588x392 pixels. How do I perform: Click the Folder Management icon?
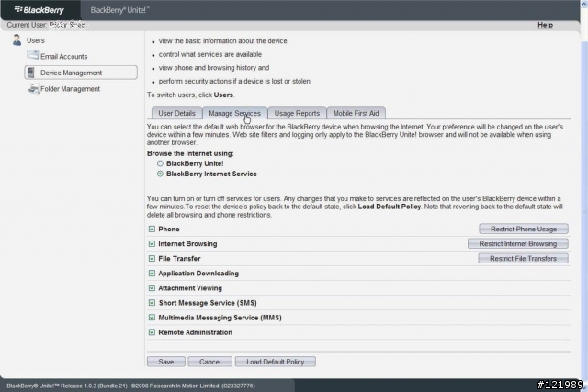click(33, 88)
